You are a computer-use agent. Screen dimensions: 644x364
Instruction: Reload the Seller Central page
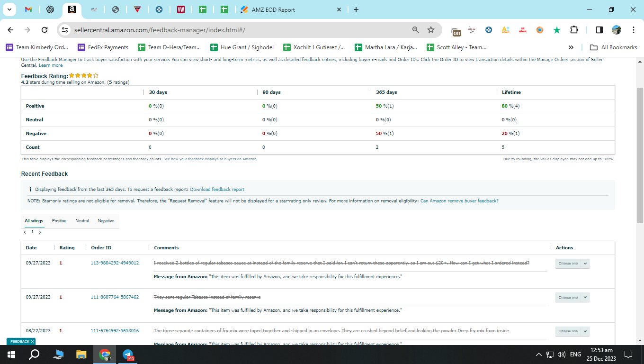point(45,30)
